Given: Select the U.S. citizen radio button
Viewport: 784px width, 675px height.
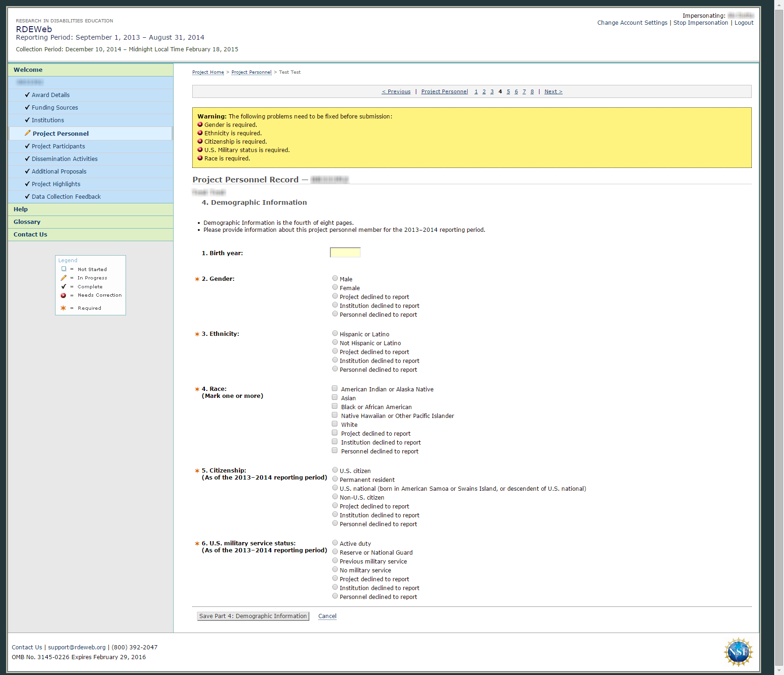Looking at the screenshot, I should click(335, 470).
